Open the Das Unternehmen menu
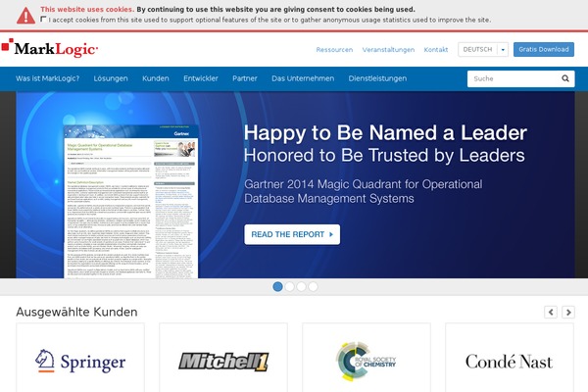This screenshot has height=392, width=588. (303, 78)
